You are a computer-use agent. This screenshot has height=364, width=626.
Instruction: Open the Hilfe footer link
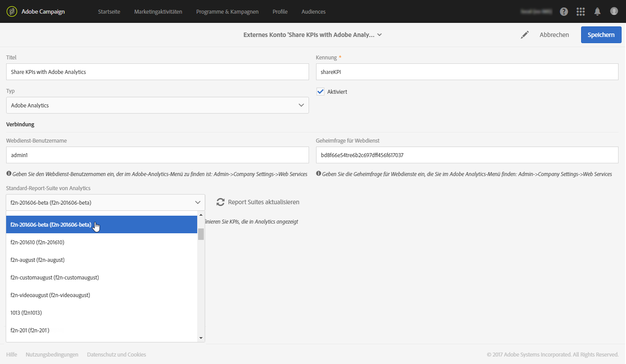[x=11, y=354]
